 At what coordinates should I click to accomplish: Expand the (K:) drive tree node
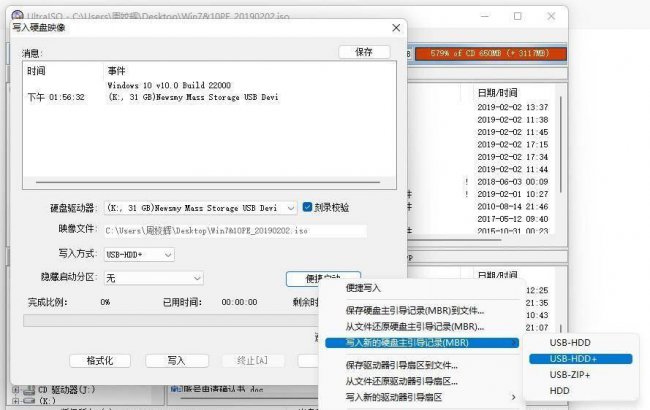click(16, 401)
